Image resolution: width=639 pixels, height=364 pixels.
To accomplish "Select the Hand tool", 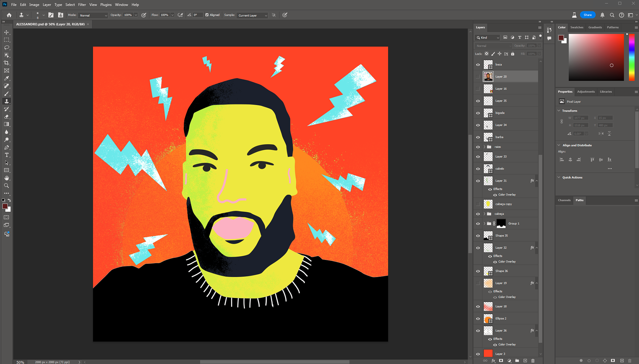I will pos(6,178).
